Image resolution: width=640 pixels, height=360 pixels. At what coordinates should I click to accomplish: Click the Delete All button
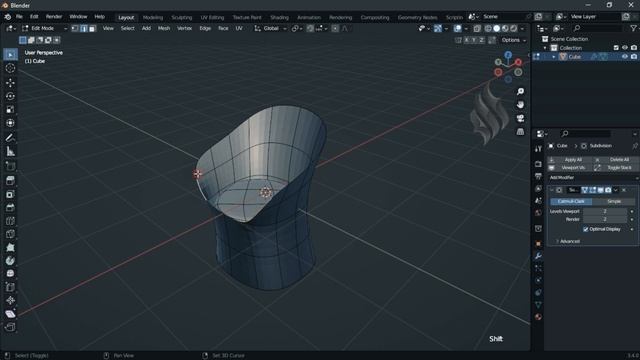coord(616,160)
